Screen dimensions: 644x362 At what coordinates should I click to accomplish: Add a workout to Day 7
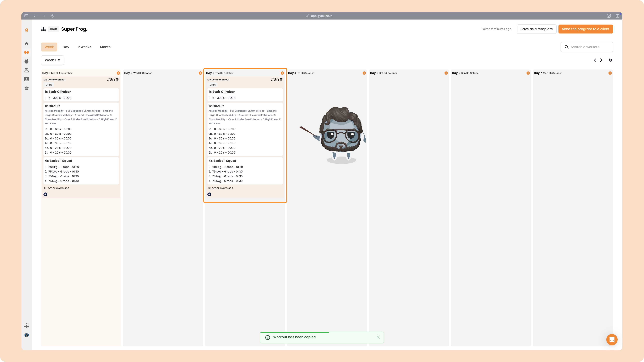pos(610,73)
